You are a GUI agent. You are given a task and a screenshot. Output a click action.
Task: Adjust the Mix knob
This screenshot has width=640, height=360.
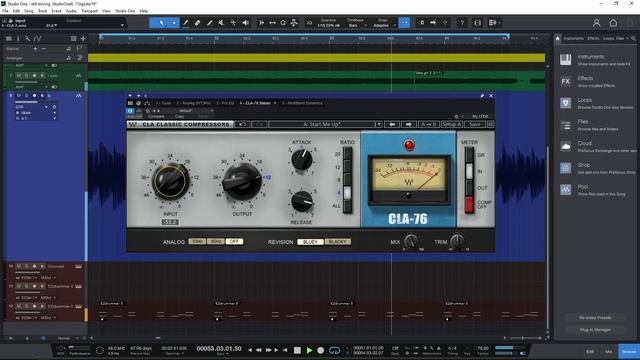(x=411, y=241)
